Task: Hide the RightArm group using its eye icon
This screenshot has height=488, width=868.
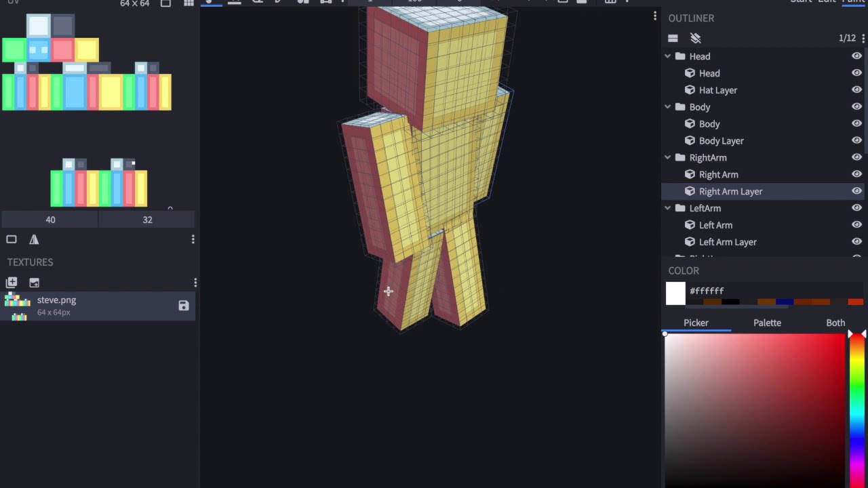Action: click(x=856, y=157)
